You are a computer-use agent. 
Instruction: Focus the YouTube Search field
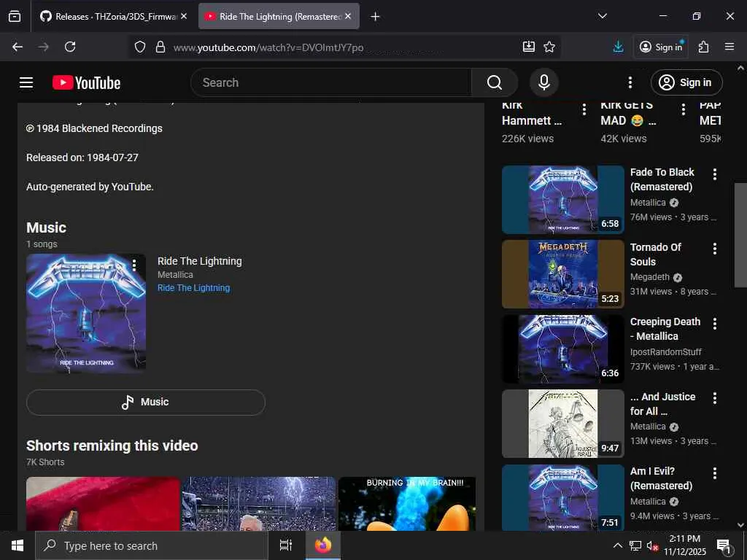(331, 83)
